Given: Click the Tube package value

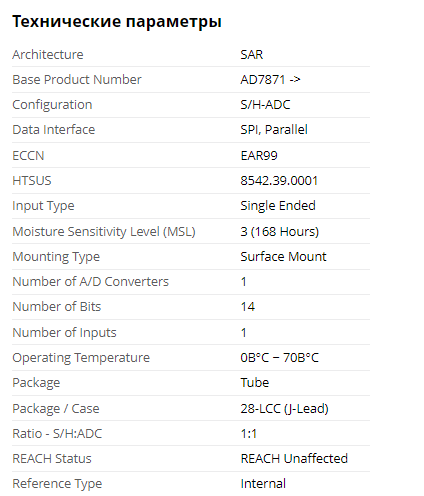Looking at the screenshot, I should pyautogui.click(x=255, y=383).
